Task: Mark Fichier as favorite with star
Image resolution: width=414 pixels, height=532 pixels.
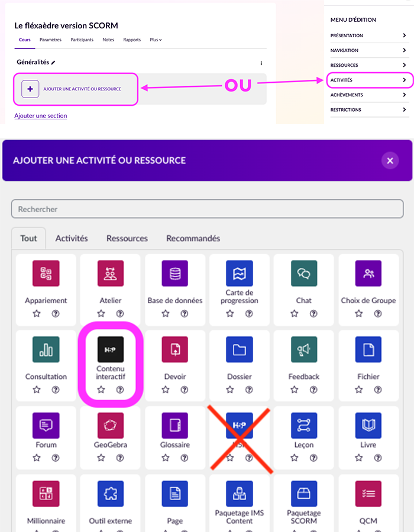Action: pyautogui.click(x=359, y=390)
